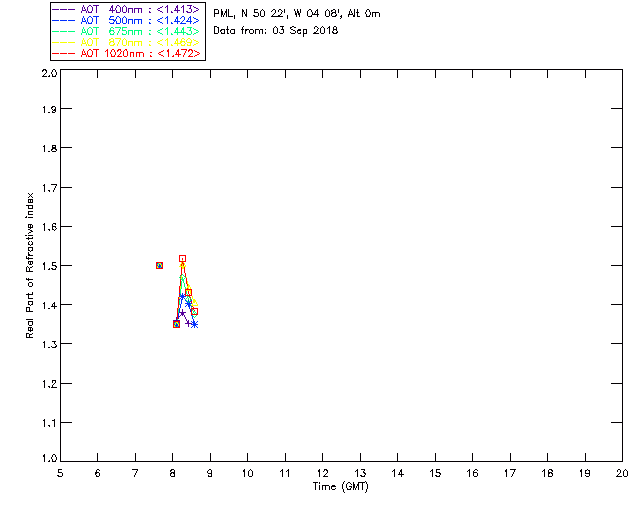Viewport: 640px width, 512px height.
Task: Click the 19 tick label on time axis
Action: (585, 473)
